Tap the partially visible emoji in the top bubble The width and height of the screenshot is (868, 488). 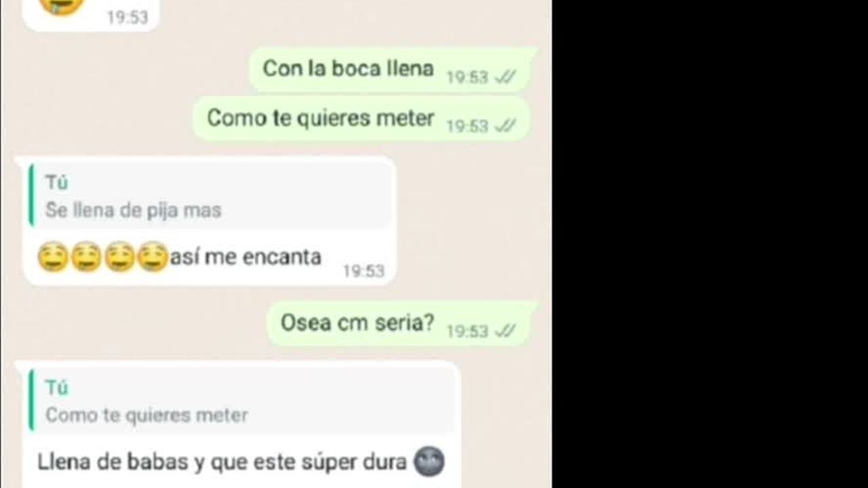point(62,5)
